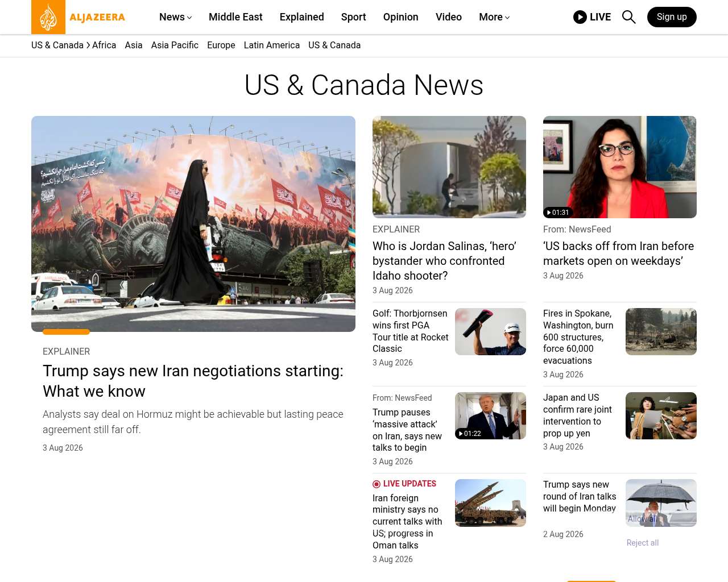This screenshot has width=728, height=582.
Task: Open 'Trump pauses massive attack on Iran' headline
Action: 408,430
